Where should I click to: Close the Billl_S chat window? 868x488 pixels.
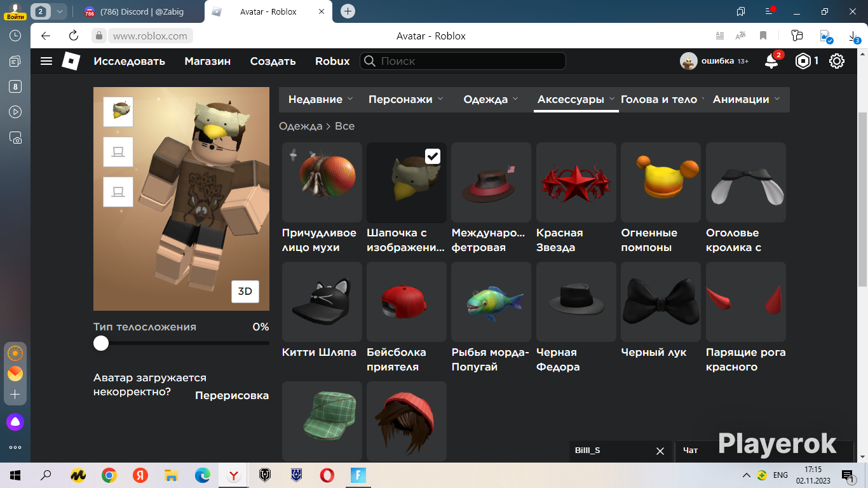click(660, 451)
